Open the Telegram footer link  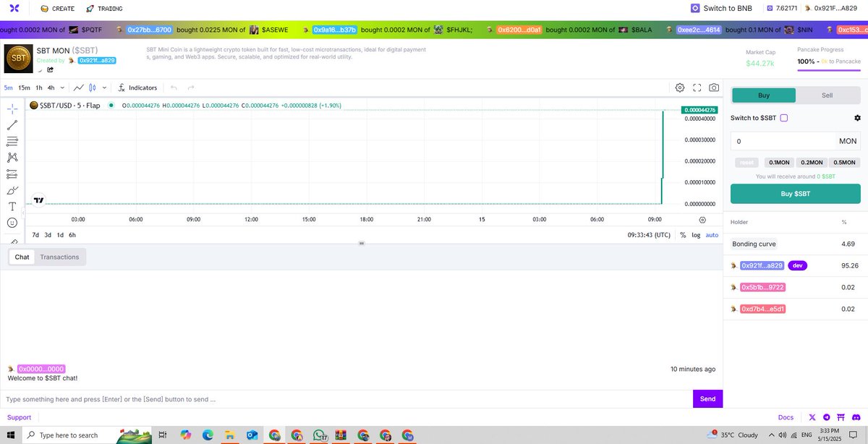(827, 417)
